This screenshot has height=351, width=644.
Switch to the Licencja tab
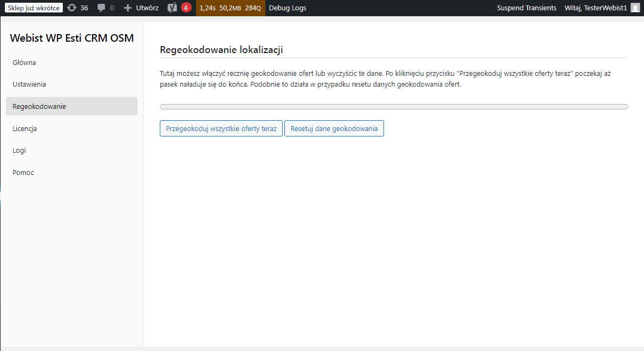pyautogui.click(x=24, y=128)
